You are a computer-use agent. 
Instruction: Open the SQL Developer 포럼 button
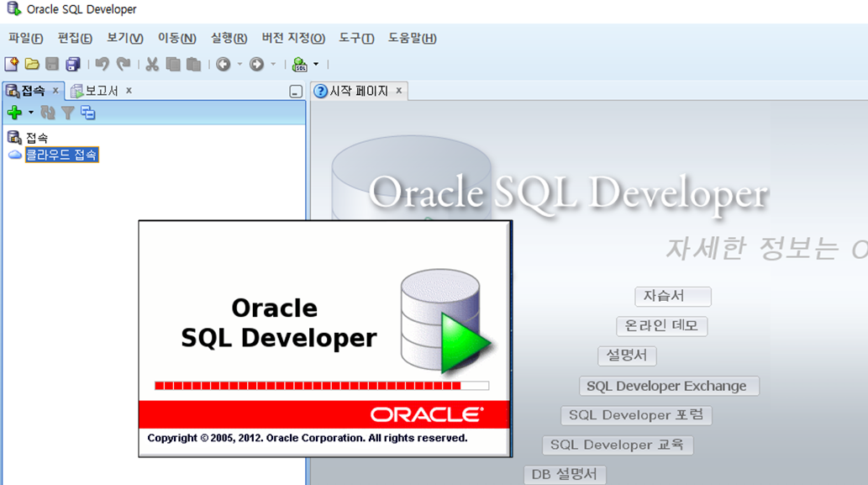(636, 415)
